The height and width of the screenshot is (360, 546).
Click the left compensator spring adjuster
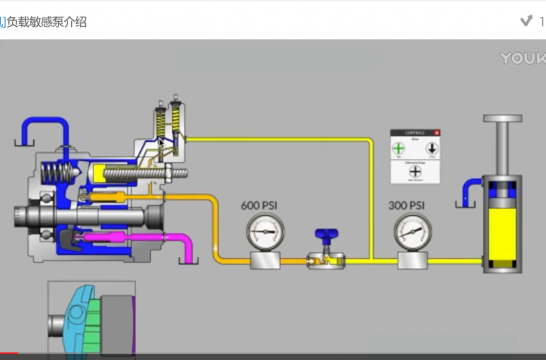coord(161,104)
